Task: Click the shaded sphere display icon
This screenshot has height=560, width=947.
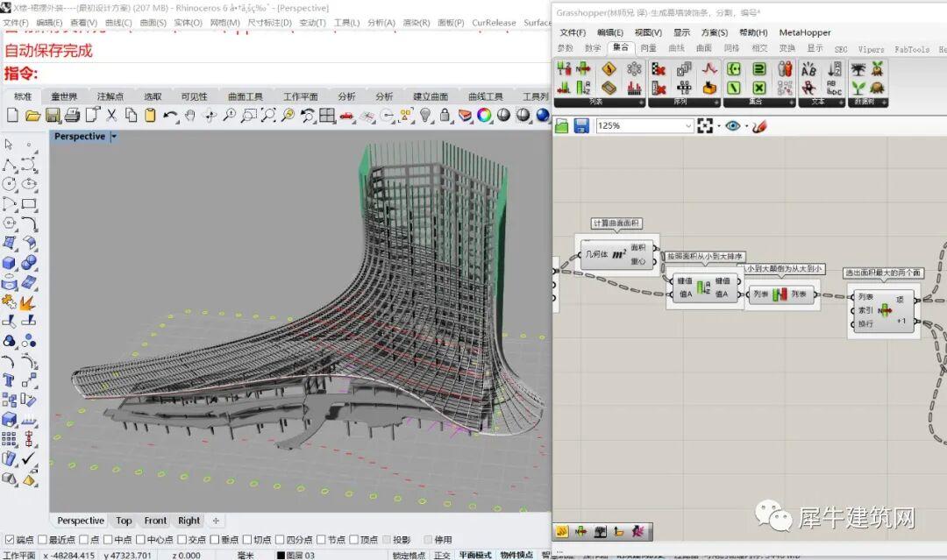Action: point(503,115)
